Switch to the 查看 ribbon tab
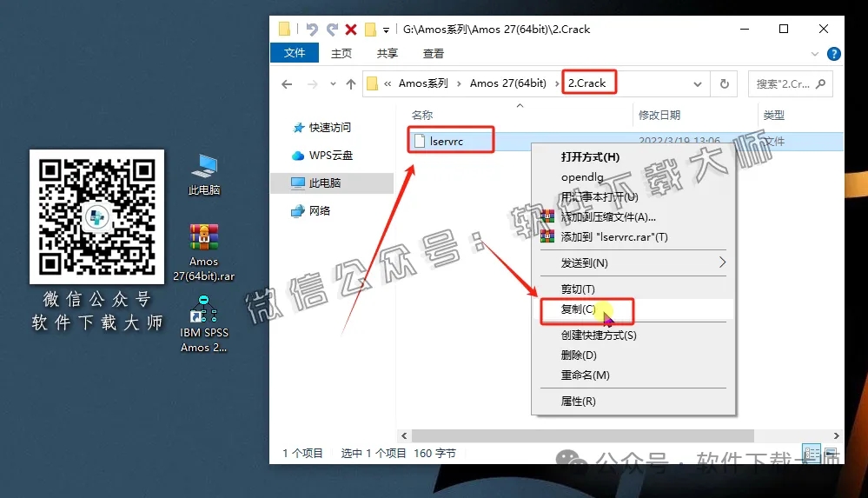The height and width of the screenshot is (498, 868). [x=433, y=53]
